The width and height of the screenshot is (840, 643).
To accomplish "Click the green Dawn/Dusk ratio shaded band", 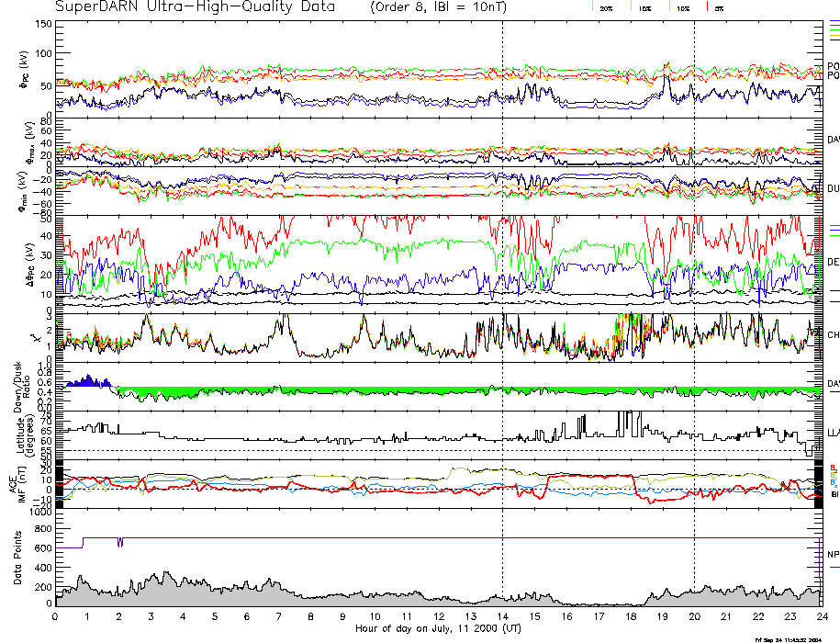I will click(367, 390).
